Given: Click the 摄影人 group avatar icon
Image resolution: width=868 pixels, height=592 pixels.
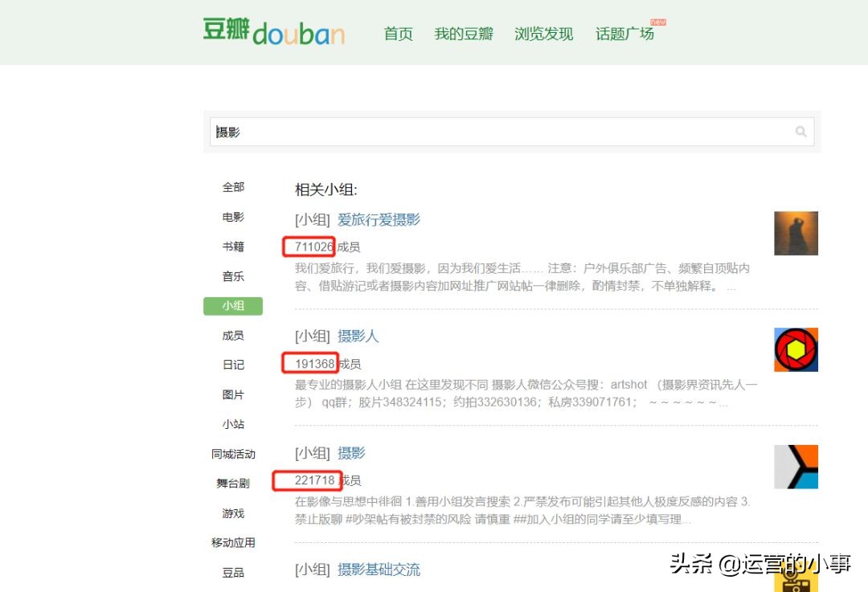Looking at the screenshot, I should (796, 349).
